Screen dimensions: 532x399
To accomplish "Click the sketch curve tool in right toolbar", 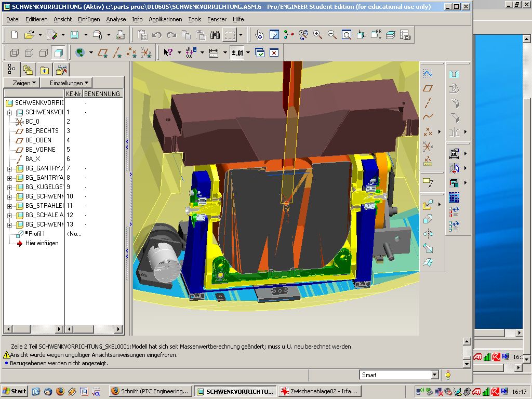I will (x=428, y=74).
